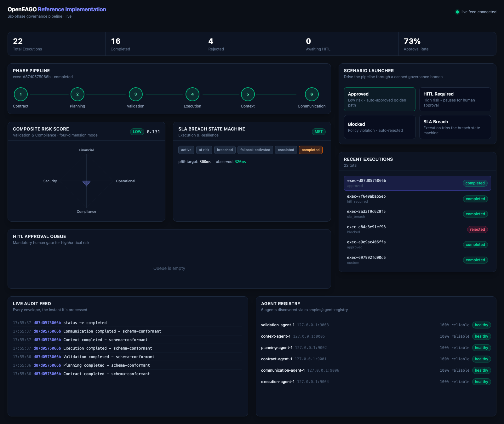Click the 73% Approval Rate stat
The image size is (504, 424).
click(x=447, y=44)
